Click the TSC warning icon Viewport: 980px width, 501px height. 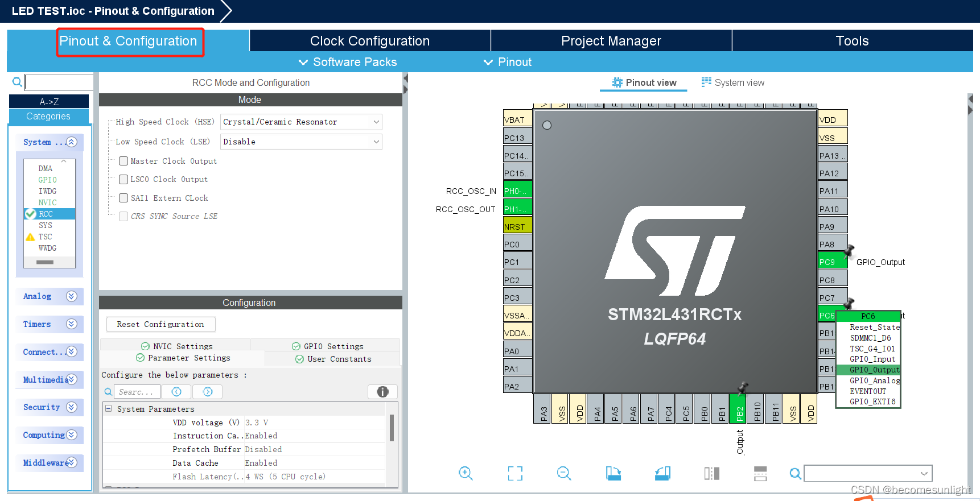[30, 237]
